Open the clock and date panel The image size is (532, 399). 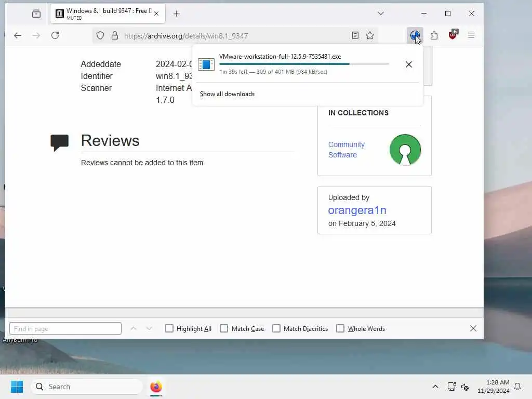click(494, 387)
